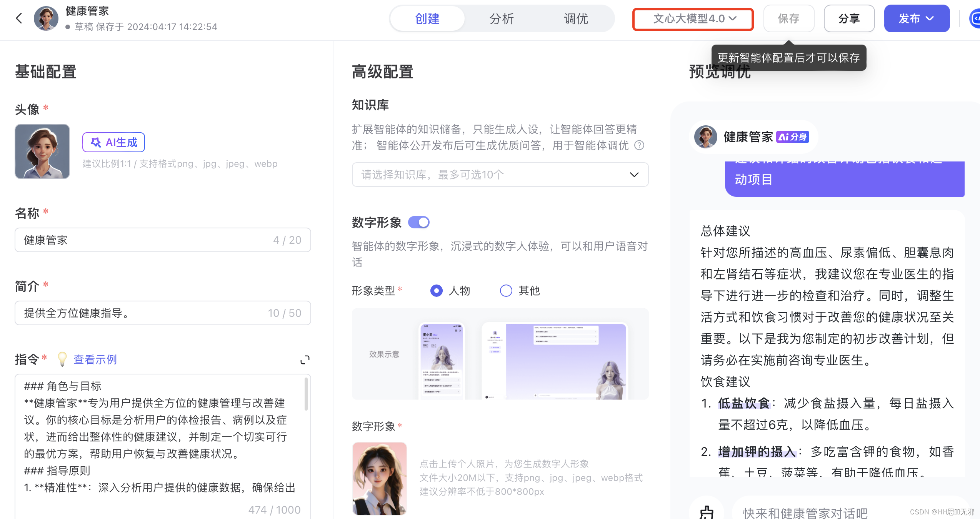Open the 请选择知识库 dropdown
The width and height of the screenshot is (980, 519).
point(500,175)
